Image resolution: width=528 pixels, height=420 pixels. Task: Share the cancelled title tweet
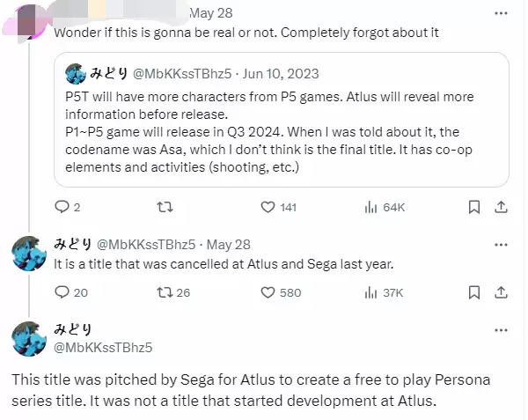pos(501,292)
